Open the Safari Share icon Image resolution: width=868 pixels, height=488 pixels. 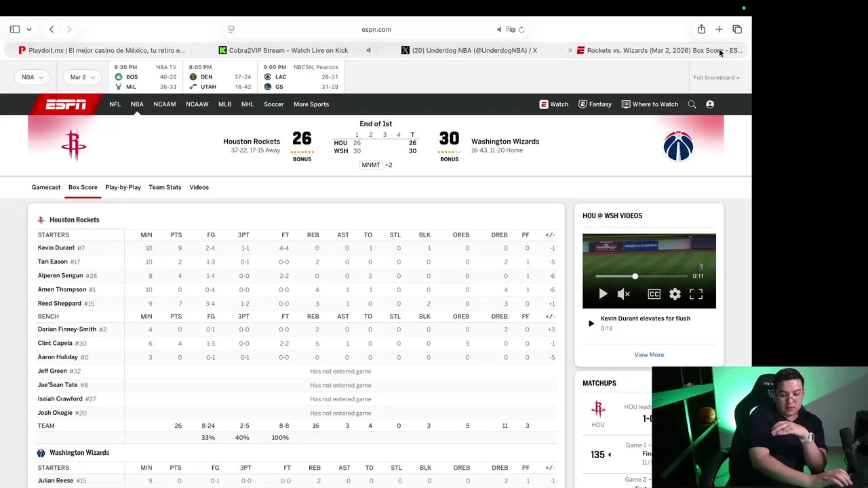[701, 29]
